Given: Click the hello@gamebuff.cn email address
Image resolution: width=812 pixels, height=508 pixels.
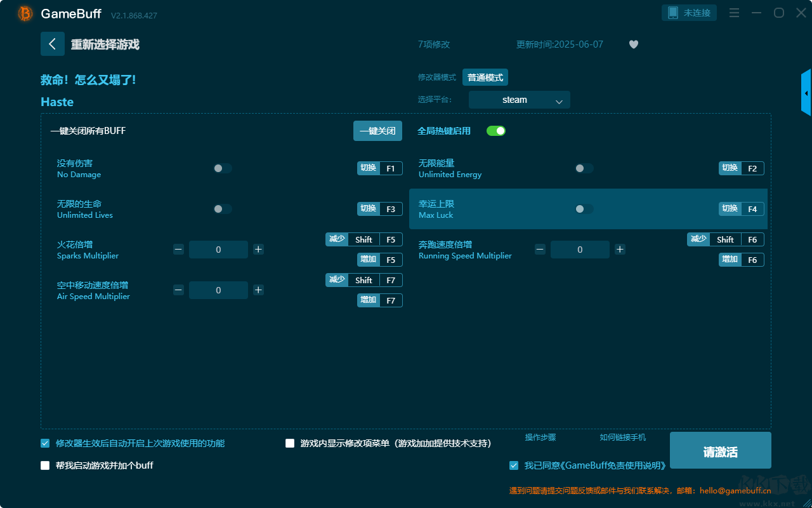Looking at the screenshot, I should [x=735, y=490].
